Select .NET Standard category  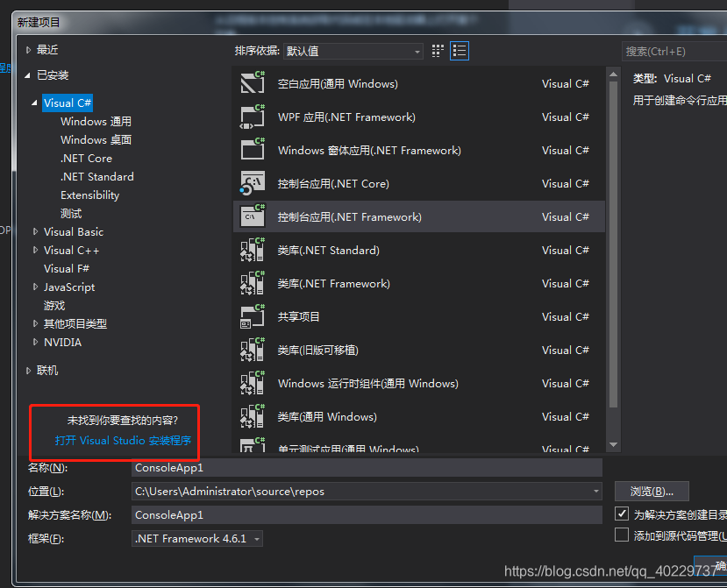pyautogui.click(x=96, y=176)
